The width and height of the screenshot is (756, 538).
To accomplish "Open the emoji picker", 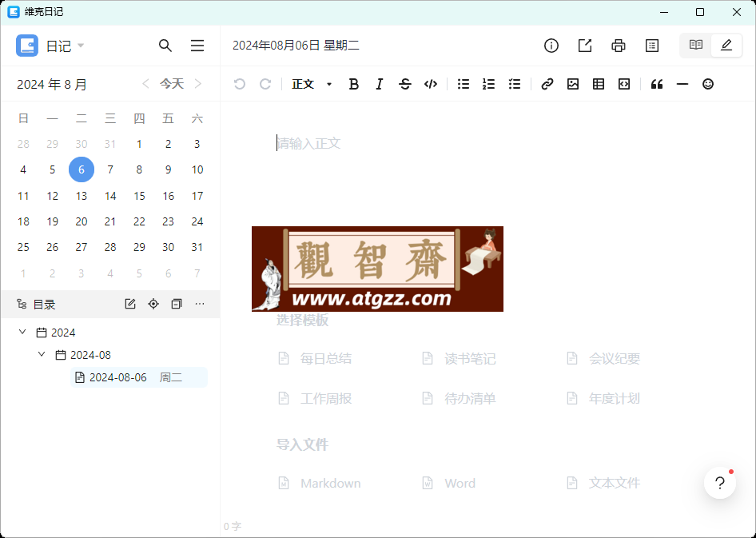I will 708,85.
